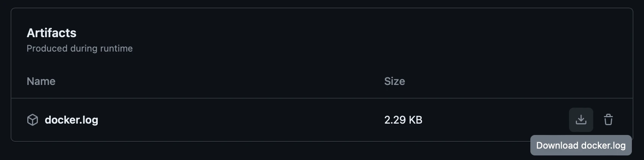
Task: Hit the download arrow button in artifact row
Action: [581, 120]
